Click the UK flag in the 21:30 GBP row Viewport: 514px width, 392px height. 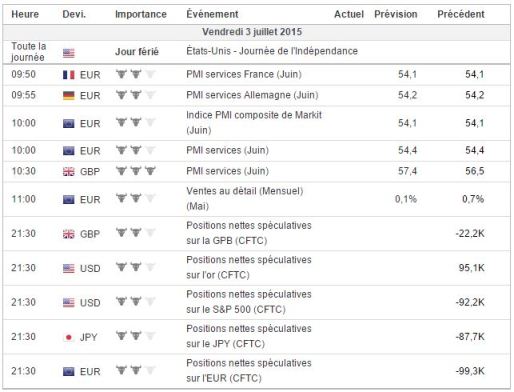(x=69, y=234)
